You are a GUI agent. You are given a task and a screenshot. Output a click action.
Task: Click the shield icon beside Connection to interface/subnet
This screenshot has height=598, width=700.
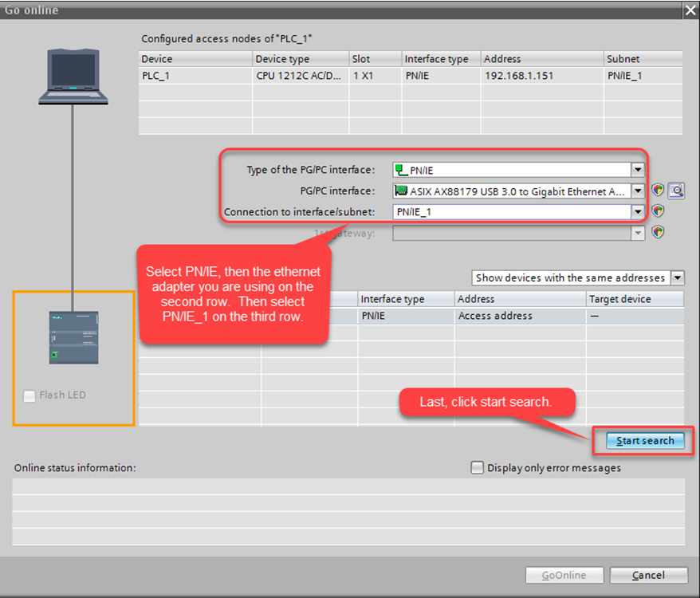point(657,210)
